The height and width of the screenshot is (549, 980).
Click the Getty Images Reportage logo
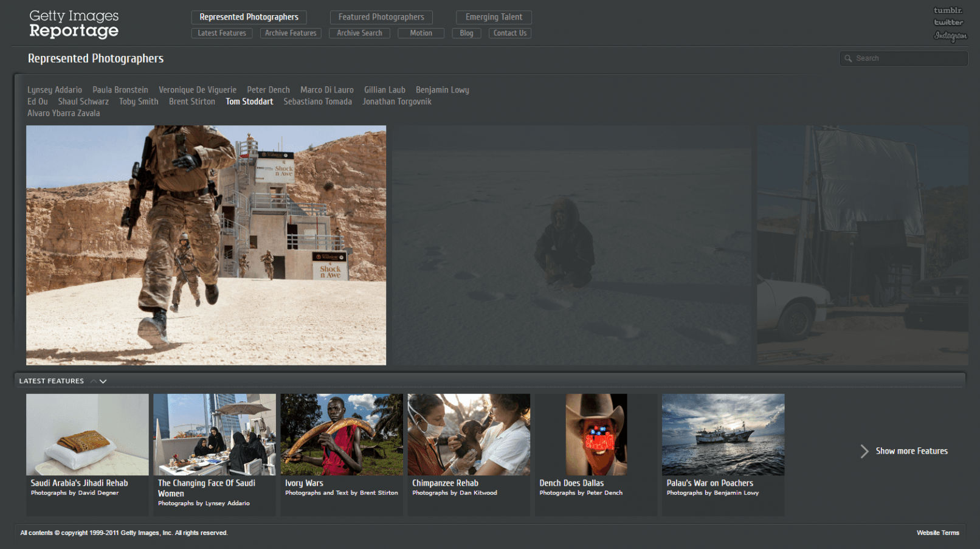click(73, 23)
